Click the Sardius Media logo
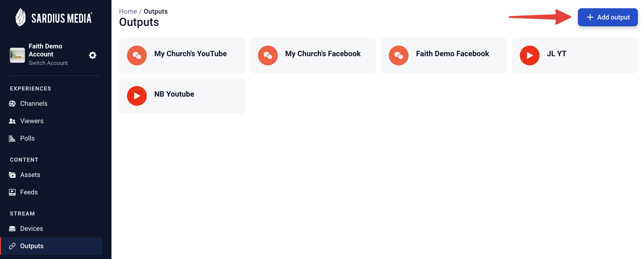The image size is (644, 259). [54, 17]
